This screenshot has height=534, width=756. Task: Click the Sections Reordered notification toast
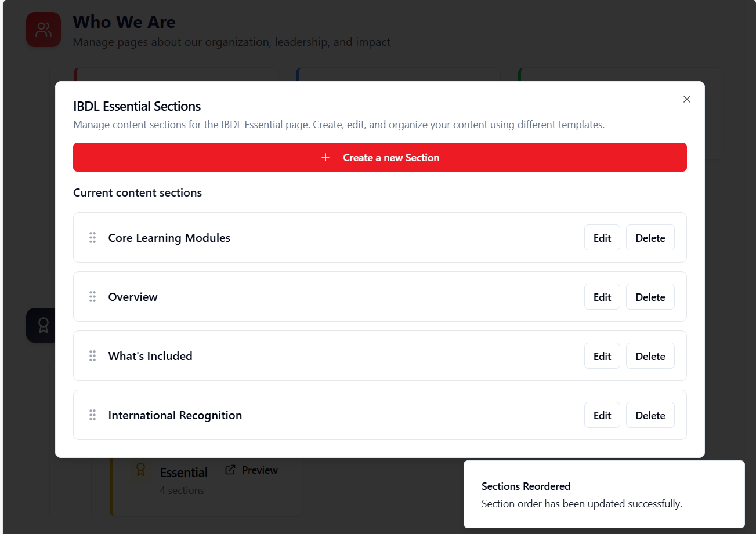coord(603,495)
